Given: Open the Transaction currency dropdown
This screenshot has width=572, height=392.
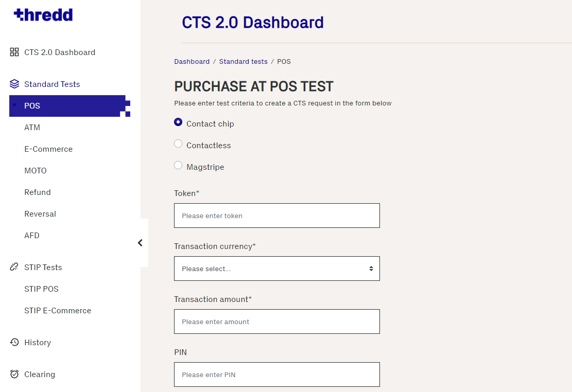Looking at the screenshot, I should (x=276, y=269).
